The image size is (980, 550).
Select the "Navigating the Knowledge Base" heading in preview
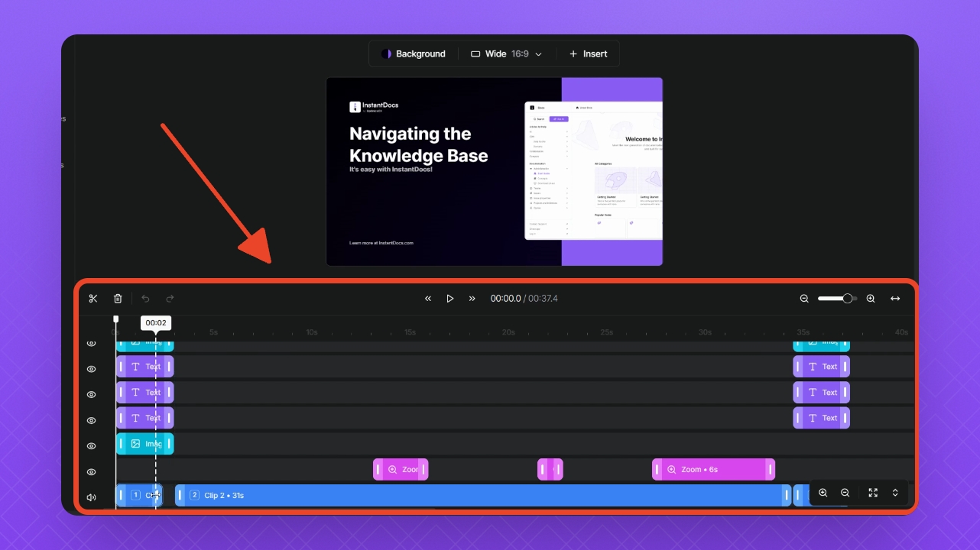point(419,145)
